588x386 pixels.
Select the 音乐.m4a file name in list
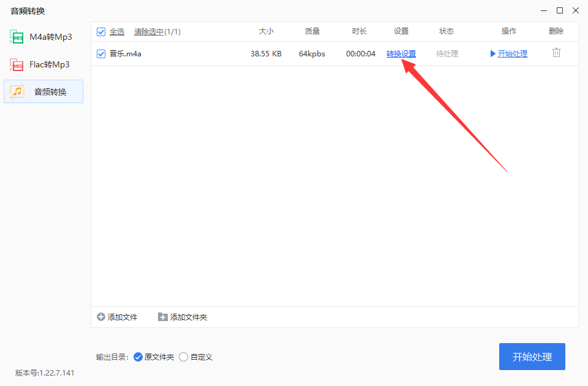click(126, 54)
